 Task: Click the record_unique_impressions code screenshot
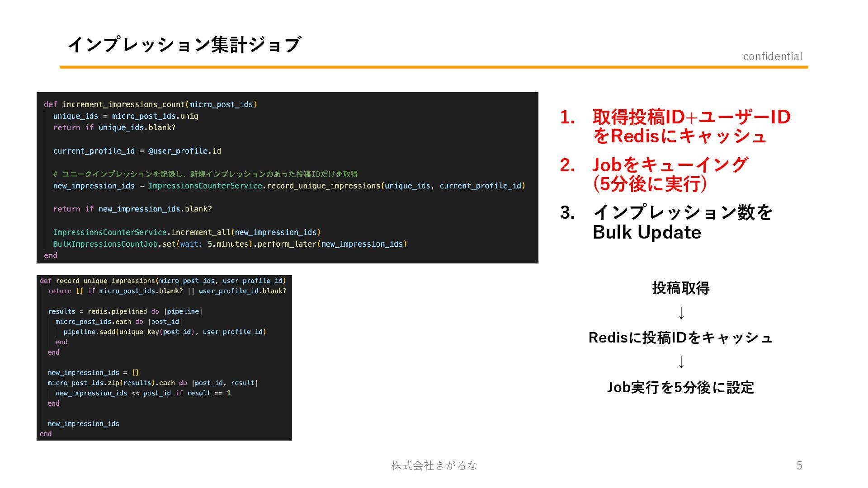[164, 357]
